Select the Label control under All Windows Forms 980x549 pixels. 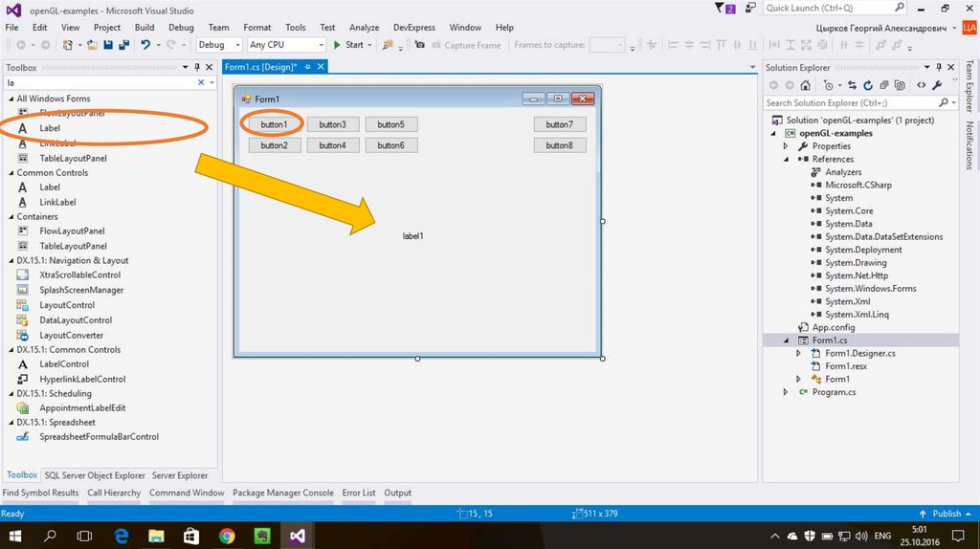point(50,127)
